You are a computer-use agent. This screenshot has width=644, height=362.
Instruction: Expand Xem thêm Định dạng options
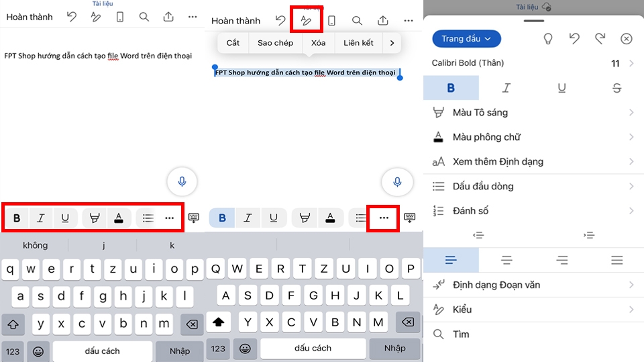(x=533, y=162)
